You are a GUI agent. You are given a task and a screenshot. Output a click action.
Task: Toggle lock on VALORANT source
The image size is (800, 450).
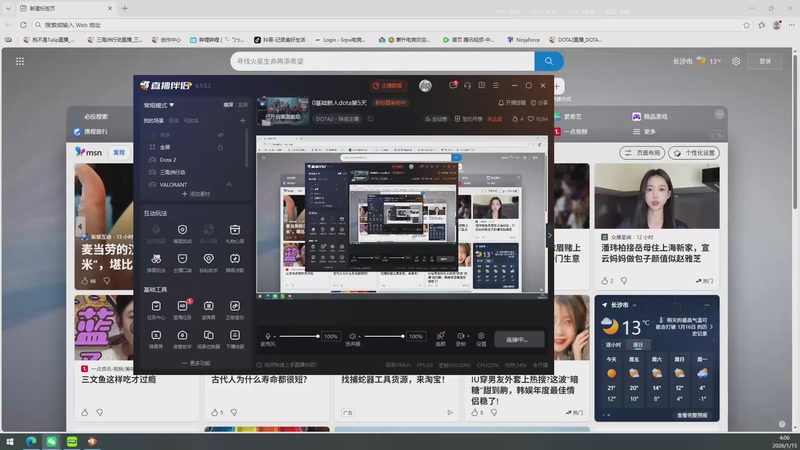point(229,184)
